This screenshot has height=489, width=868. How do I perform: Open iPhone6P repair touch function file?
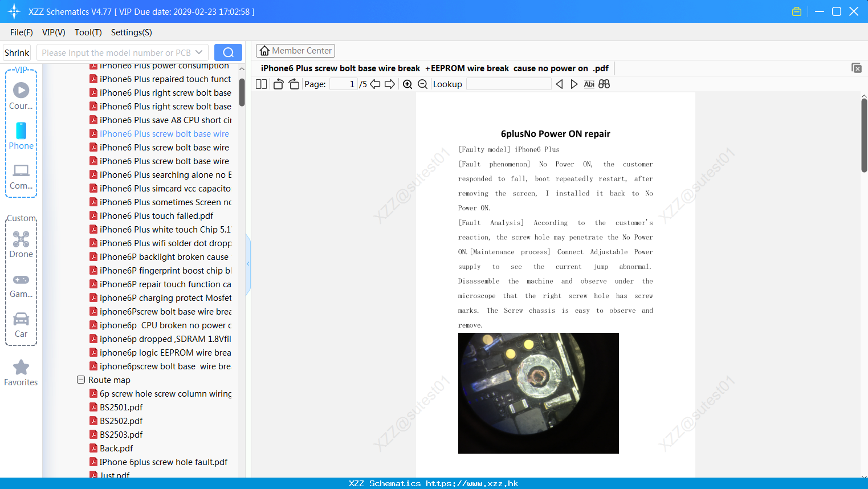[x=161, y=284]
